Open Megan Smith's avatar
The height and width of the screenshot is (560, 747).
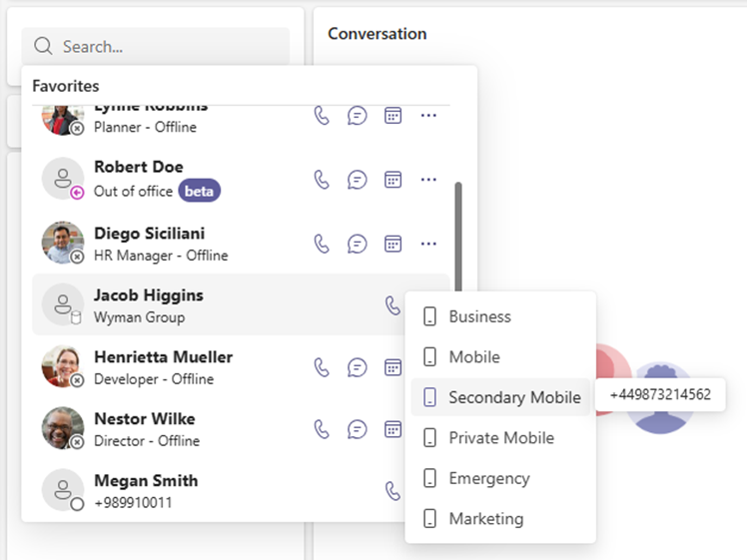tap(63, 490)
